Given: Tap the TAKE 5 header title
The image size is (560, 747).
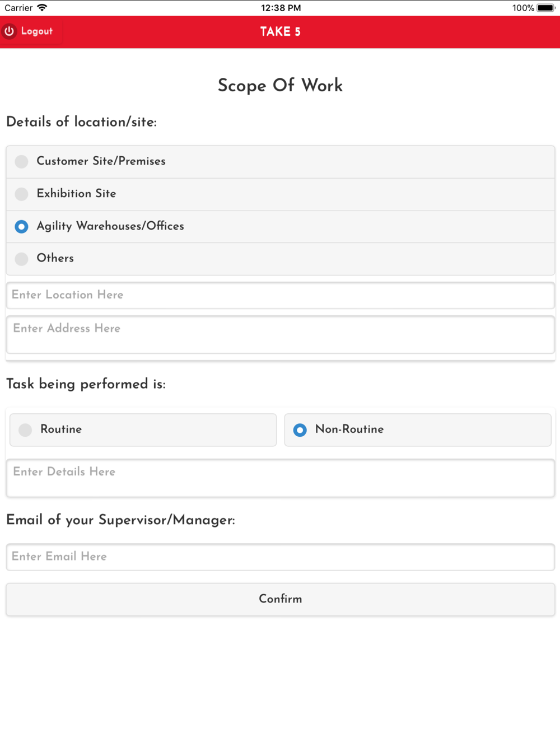Looking at the screenshot, I should (280, 31).
